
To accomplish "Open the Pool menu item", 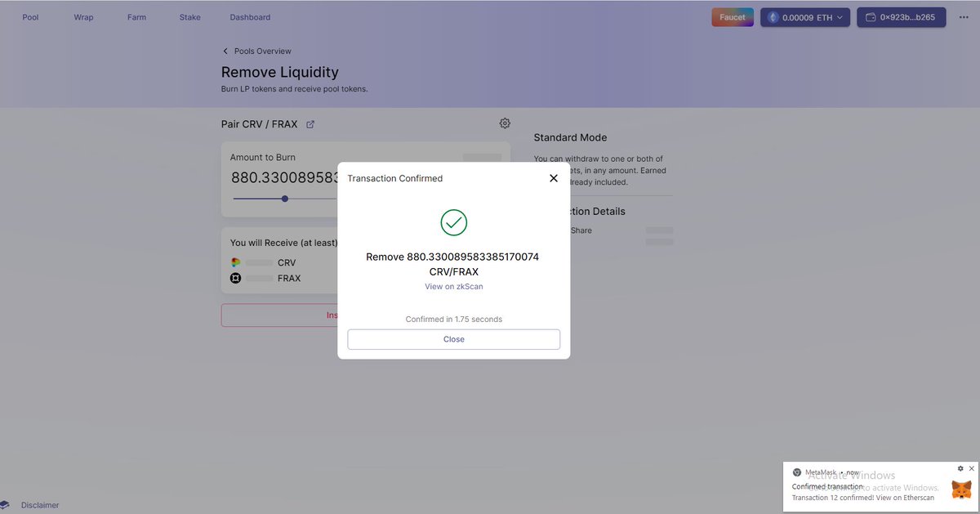I will pos(30,17).
